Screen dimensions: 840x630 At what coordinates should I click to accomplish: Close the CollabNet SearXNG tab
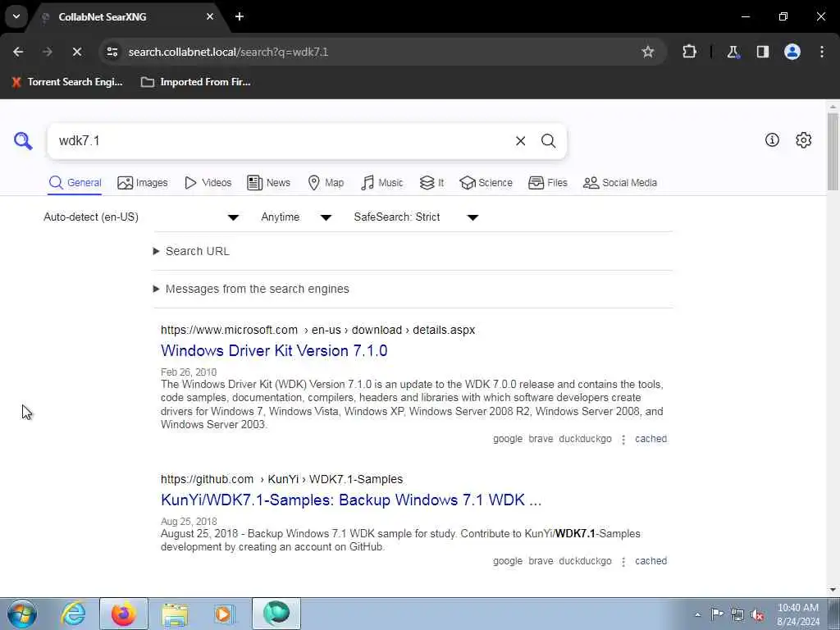coord(210,16)
